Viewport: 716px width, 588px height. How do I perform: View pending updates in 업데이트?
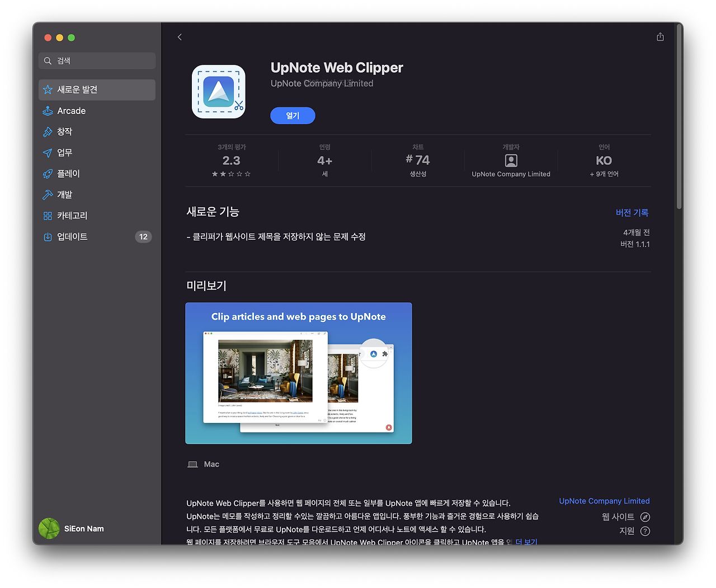[72, 236]
